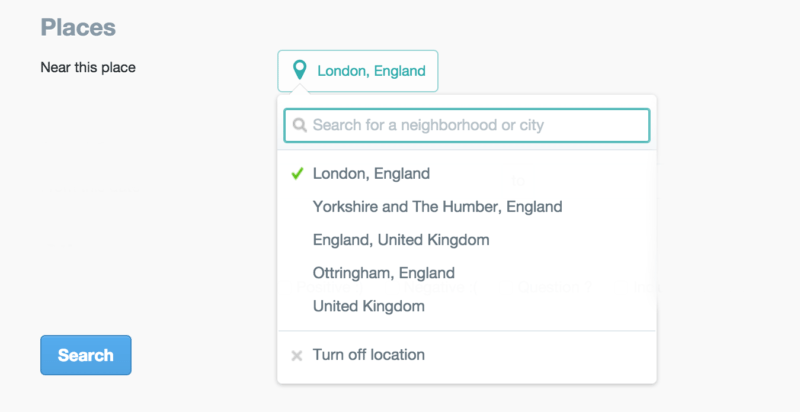The image size is (800, 412).
Task: Click the Places heading
Action: [x=78, y=27]
